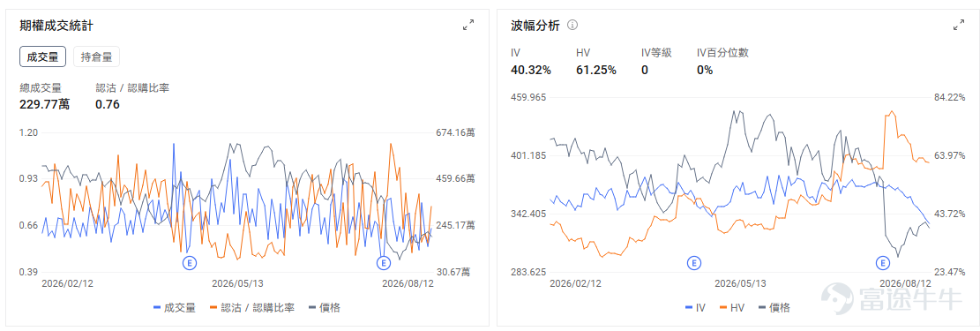Select the 成交量 tab
The height and width of the screenshot is (331, 980).
point(42,57)
